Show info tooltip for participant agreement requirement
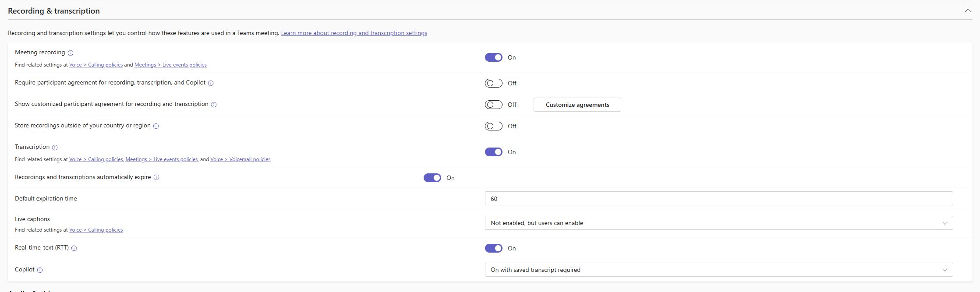The height and width of the screenshot is (292, 980). pos(211,83)
